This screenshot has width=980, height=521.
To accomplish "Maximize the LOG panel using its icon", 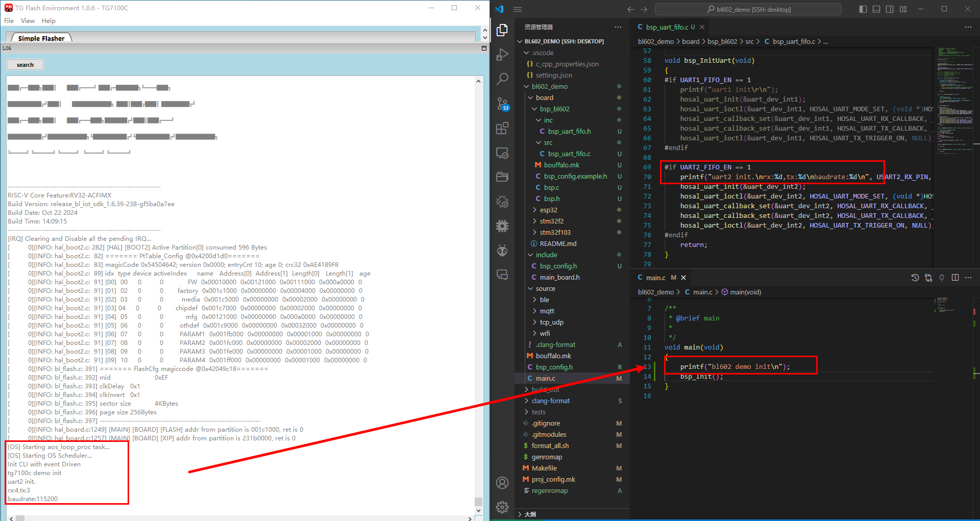I will coord(484,48).
